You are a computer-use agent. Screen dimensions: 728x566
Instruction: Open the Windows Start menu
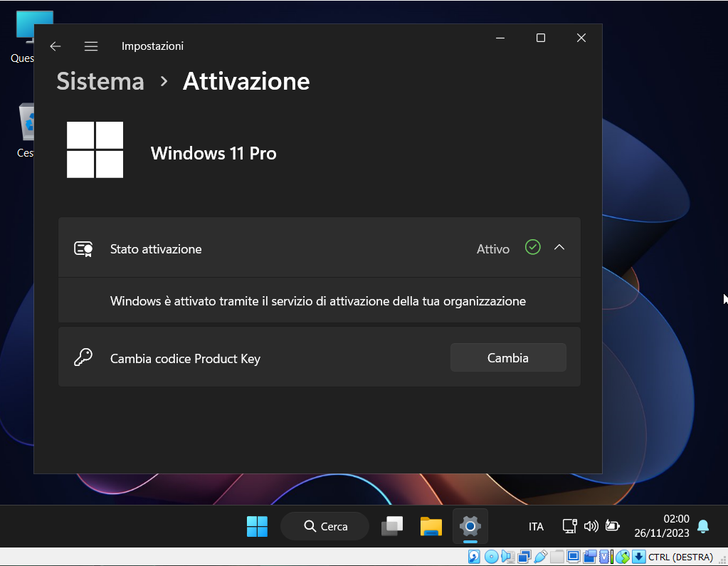[257, 527]
